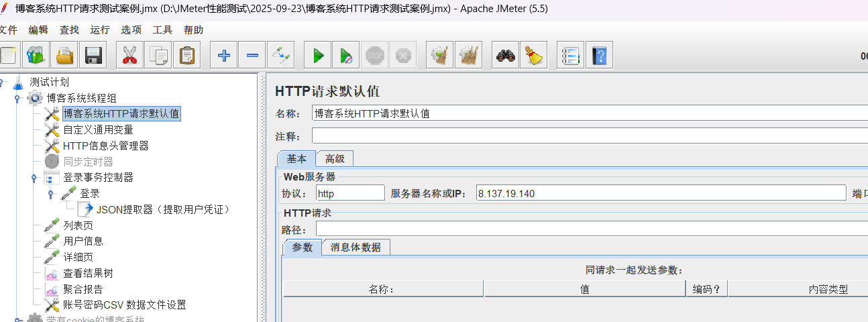Click the Cut scissors icon
868x322 pixels.
point(129,55)
